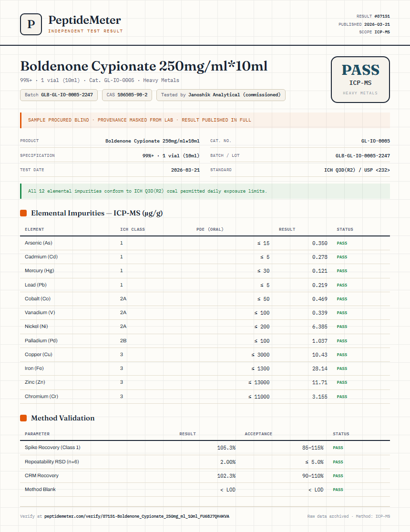410x532 pixels.
Task: Click the Copper (Cu) limit ≤ 3000
Action: click(260, 355)
